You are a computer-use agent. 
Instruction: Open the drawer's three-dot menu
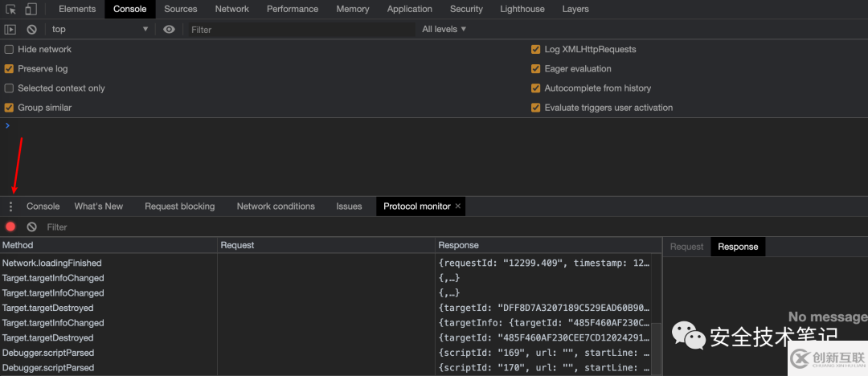point(10,206)
